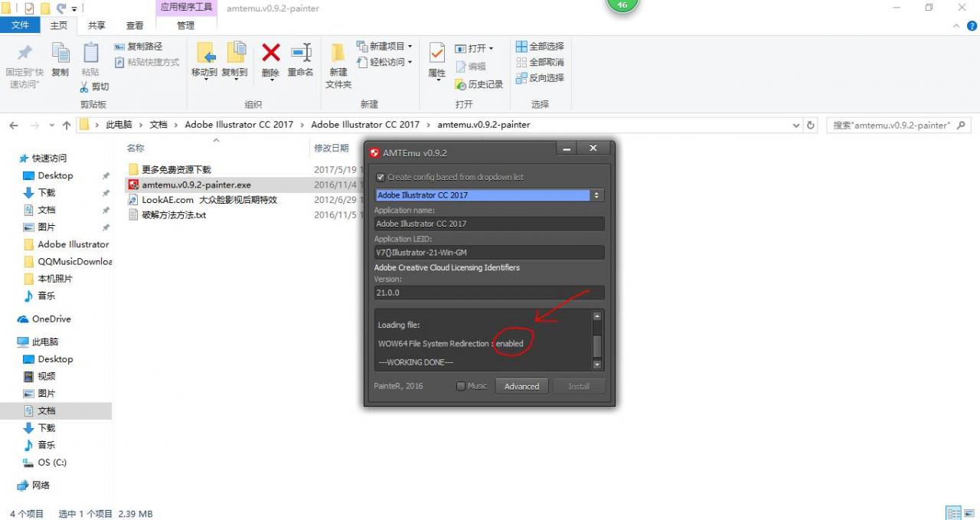Open the recent locations dropdown arrow
The width and height of the screenshot is (980, 520).
tap(52, 125)
